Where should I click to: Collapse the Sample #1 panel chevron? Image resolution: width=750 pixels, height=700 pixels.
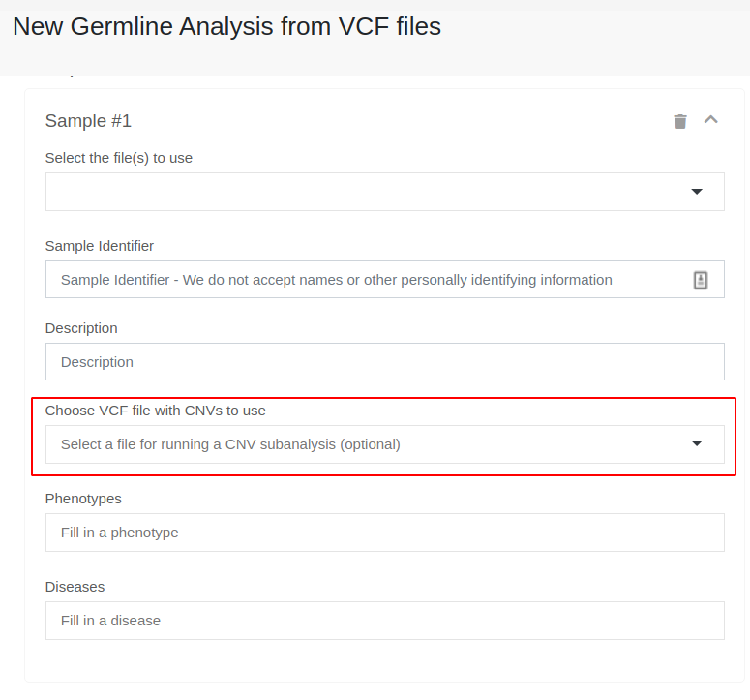pos(711,120)
